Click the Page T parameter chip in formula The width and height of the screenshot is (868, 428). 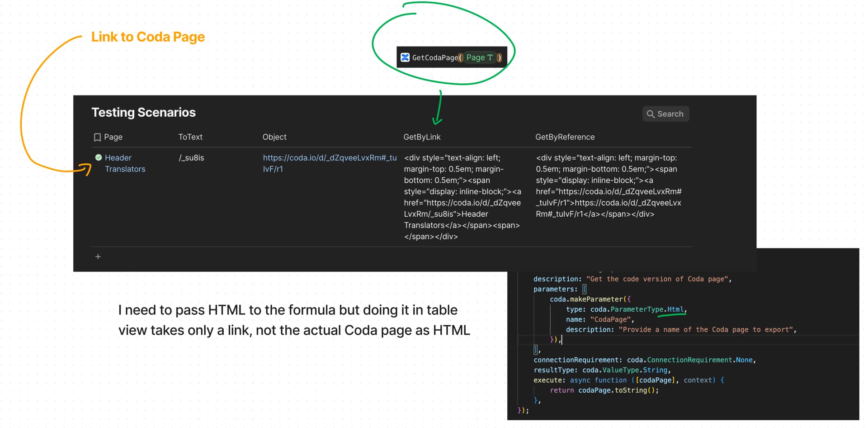click(x=479, y=57)
